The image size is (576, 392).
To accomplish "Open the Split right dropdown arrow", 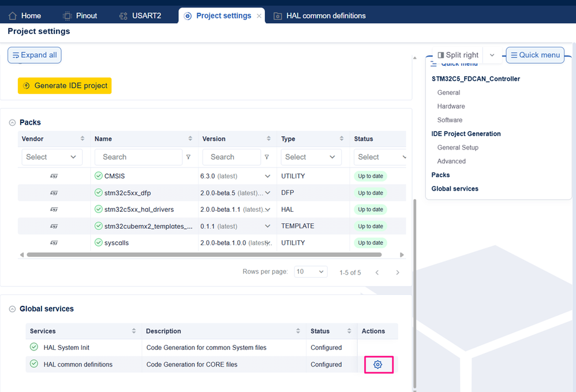I will point(492,55).
